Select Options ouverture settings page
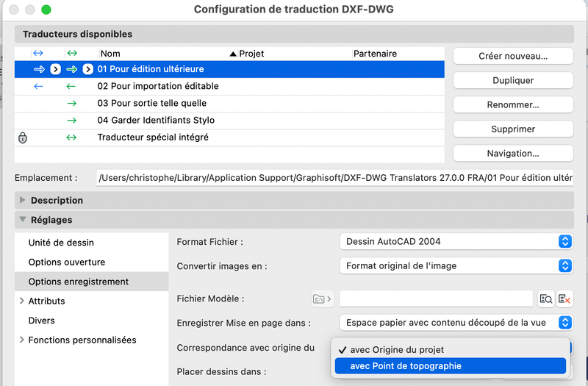 pyautogui.click(x=91, y=262)
